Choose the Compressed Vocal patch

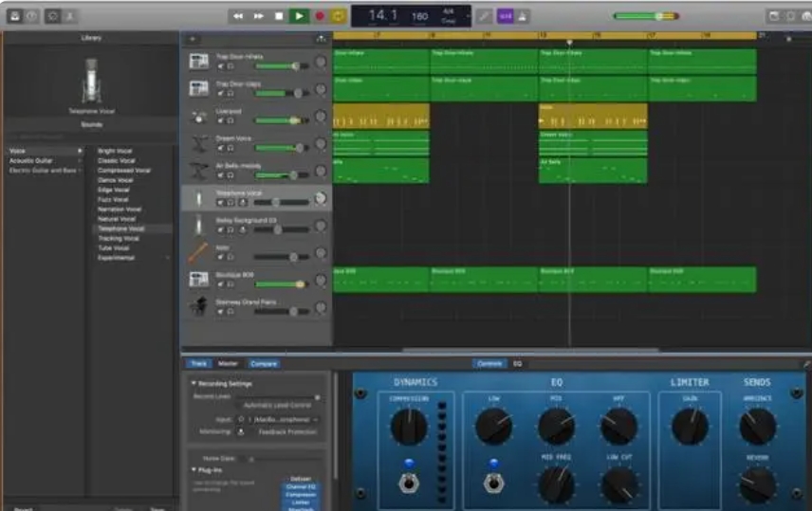[x=123, y=171]
